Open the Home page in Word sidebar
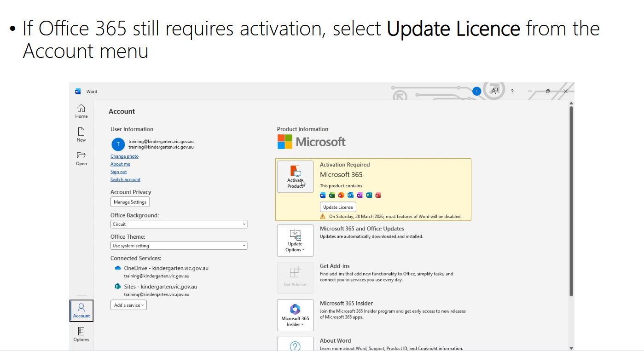Viewport: 644px width, 351px height. tap(81, 111)
